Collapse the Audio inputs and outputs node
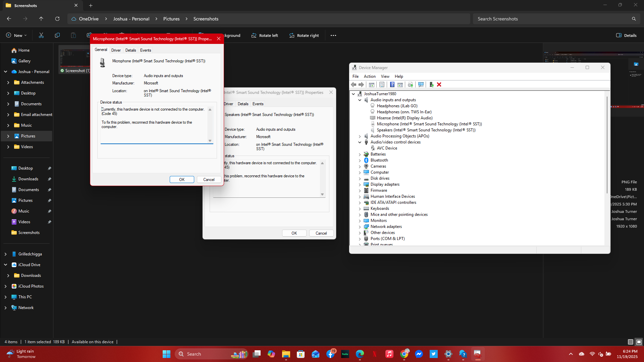 (359, 100)
